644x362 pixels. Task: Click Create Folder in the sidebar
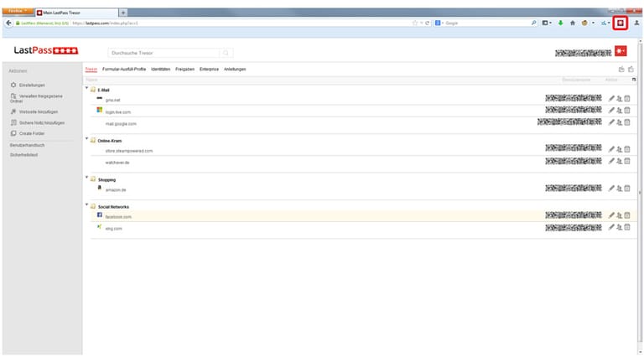pyautogui.click(x=28, y=133)
